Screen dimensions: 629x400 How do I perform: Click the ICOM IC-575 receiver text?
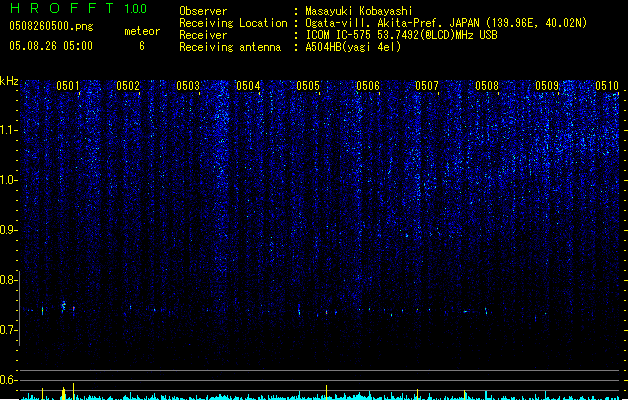click(401, 35)
